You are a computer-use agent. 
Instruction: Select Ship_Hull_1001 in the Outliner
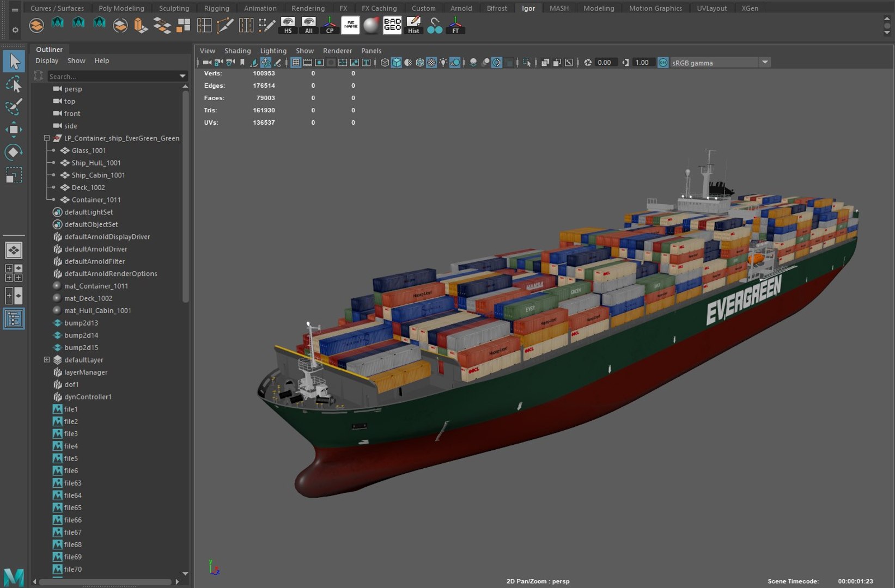click(x=96, y=163)
